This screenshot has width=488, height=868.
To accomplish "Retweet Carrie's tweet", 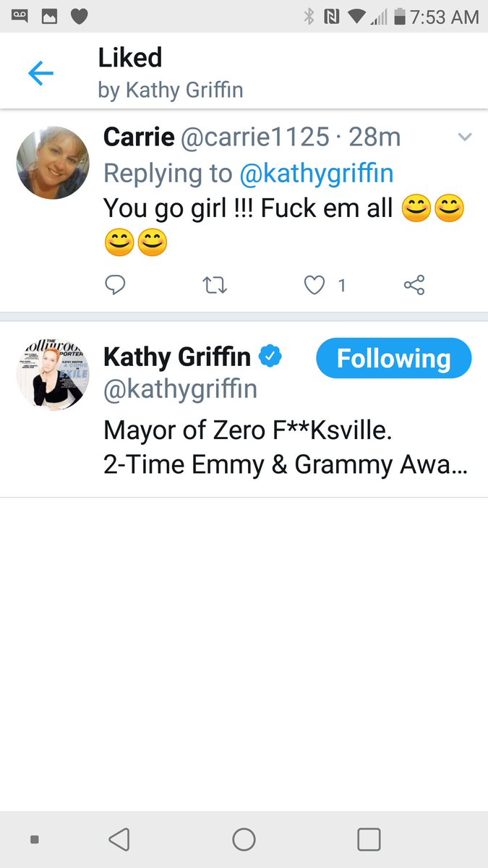I will [x=215, y=286].
